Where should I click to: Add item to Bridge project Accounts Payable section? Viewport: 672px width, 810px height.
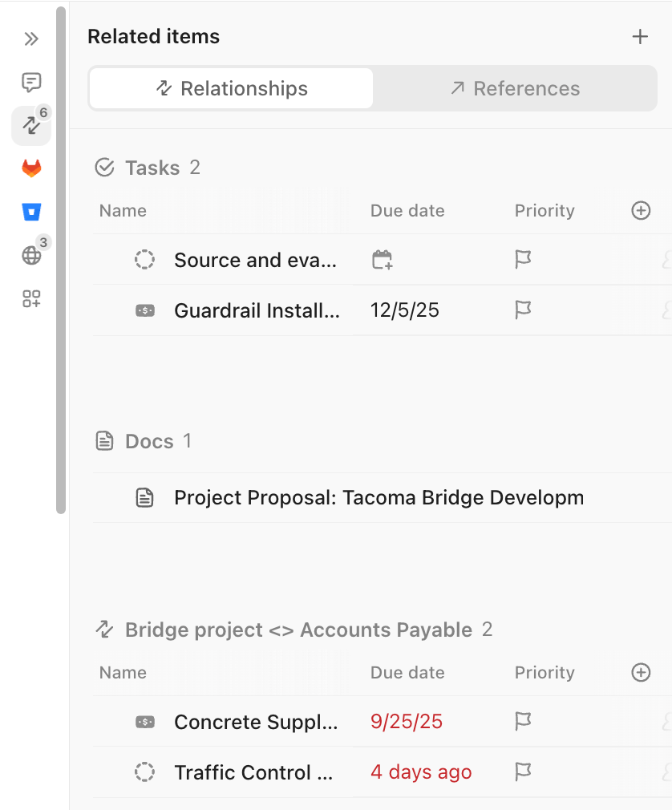pyautogui.click(x=640, y=672)
